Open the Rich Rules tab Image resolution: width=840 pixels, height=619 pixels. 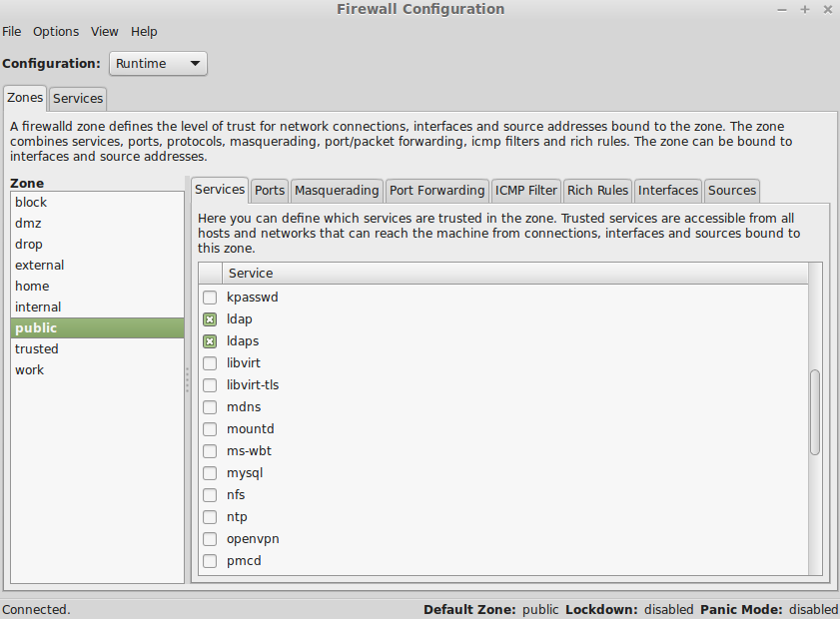[597, 191]
